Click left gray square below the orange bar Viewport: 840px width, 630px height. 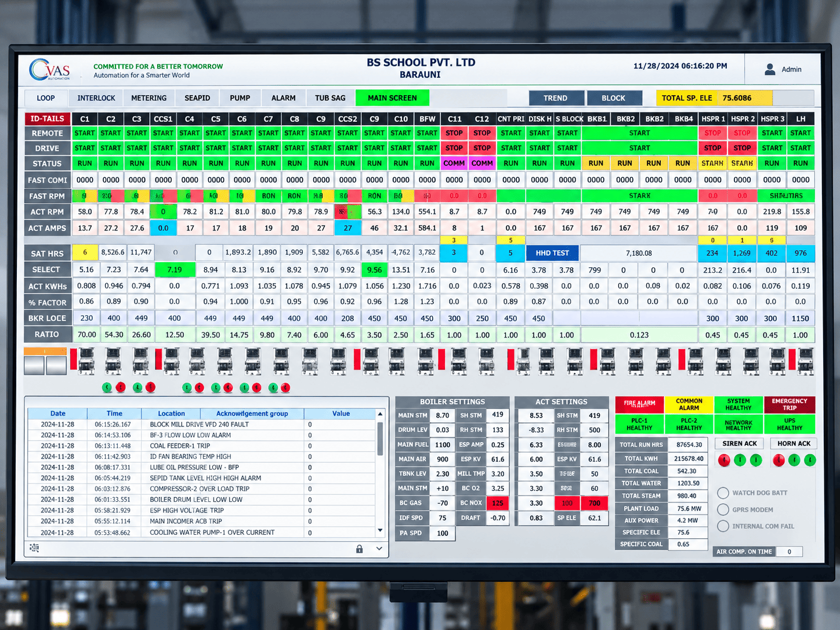click(x=34, y=365)
